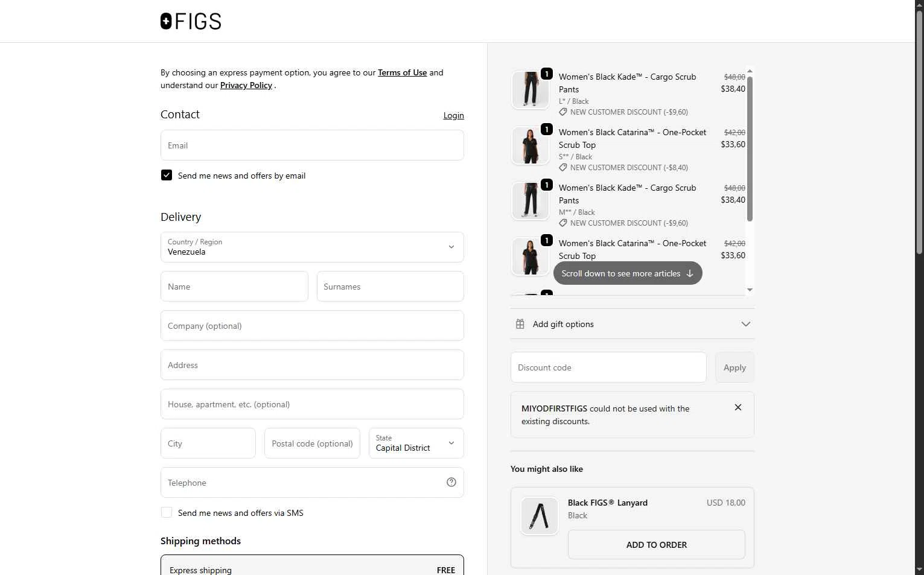Click the Login link

(453, 115)
